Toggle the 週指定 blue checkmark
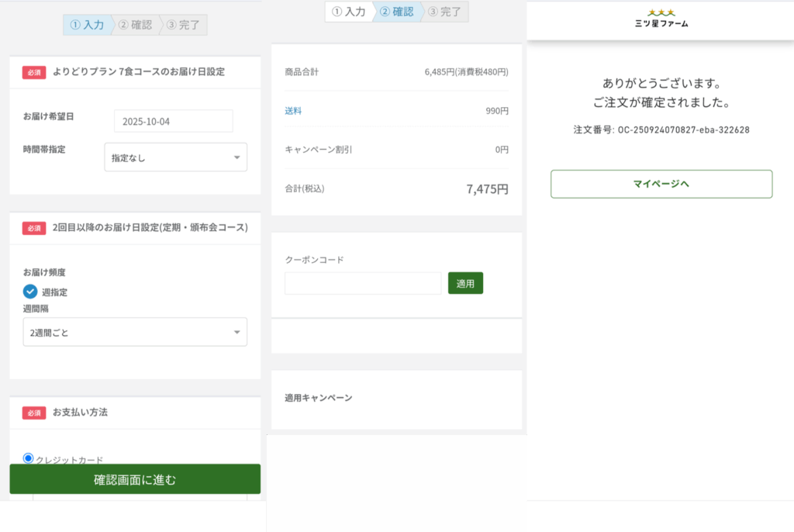The height and width of the screenshot is (532, 794). tap(30, 292)
